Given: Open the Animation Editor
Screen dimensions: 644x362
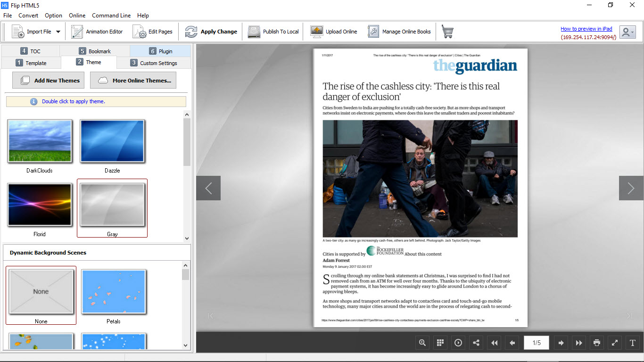Looking at the screenshot, I should (97, 32).
